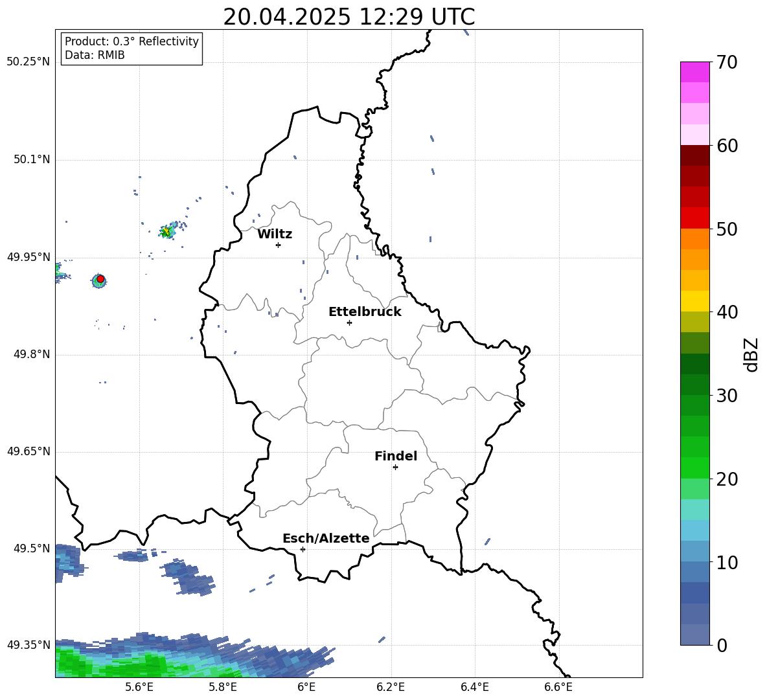
Task: Click the blue 10 dBZ colorbar segment
Action: tap(694, 551)
